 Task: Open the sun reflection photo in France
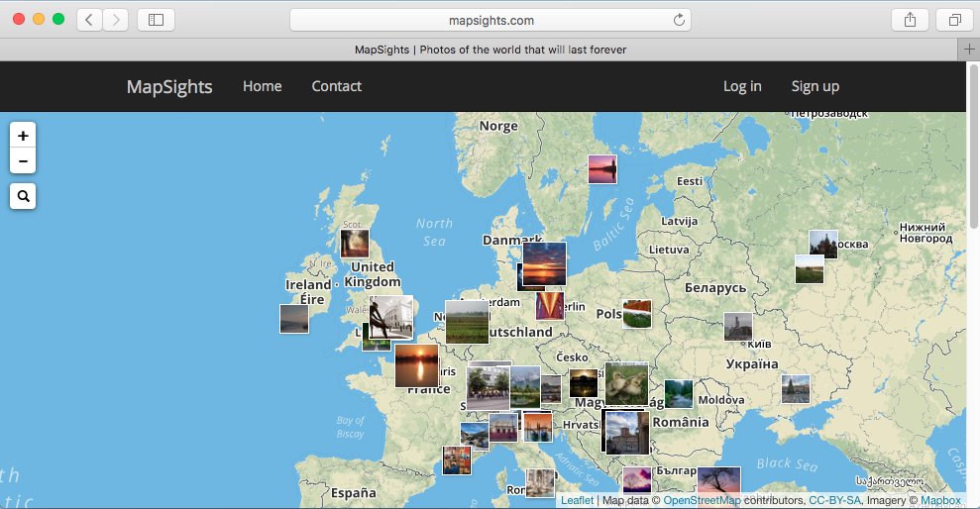coord(417,366)
